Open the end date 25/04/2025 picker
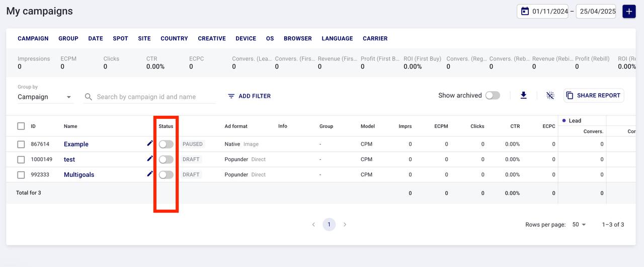Viewport: 644px width, 267px height. coord(596,11)
